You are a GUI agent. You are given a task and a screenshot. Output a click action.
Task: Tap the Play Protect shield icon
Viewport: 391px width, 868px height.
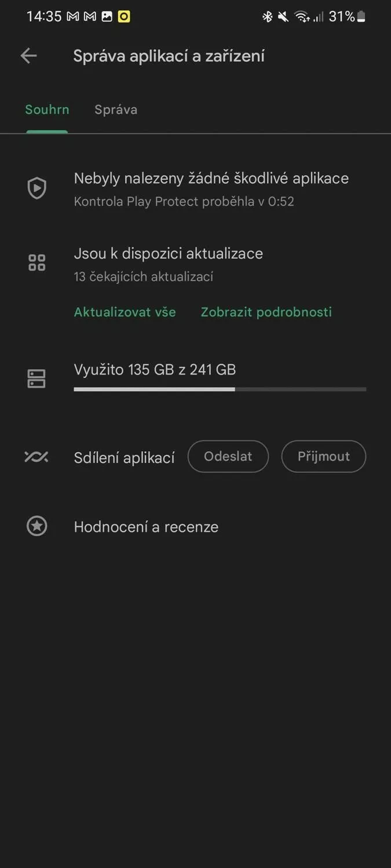37,188
